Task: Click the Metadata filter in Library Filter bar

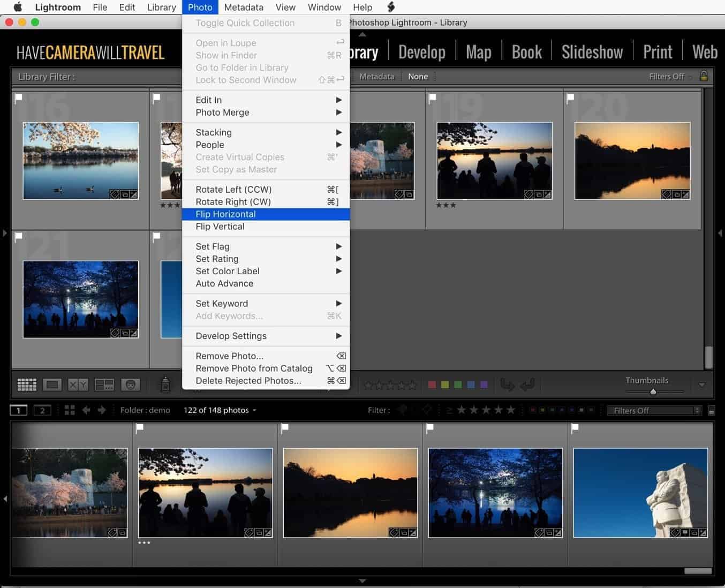Action: pos(377,77)
